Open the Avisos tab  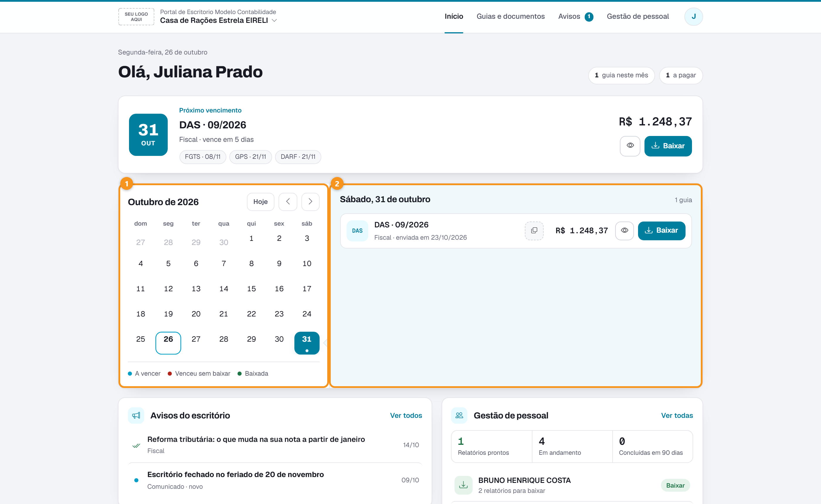pos(569,16)
